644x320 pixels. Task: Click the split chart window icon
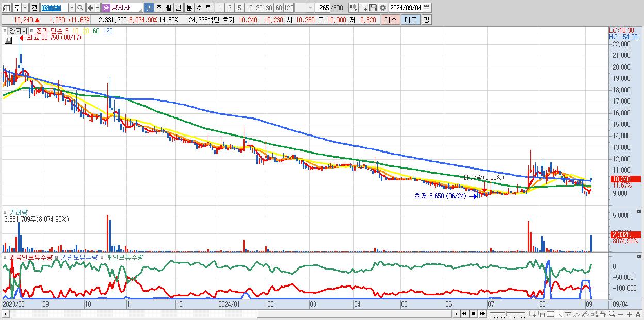point(533,314)
